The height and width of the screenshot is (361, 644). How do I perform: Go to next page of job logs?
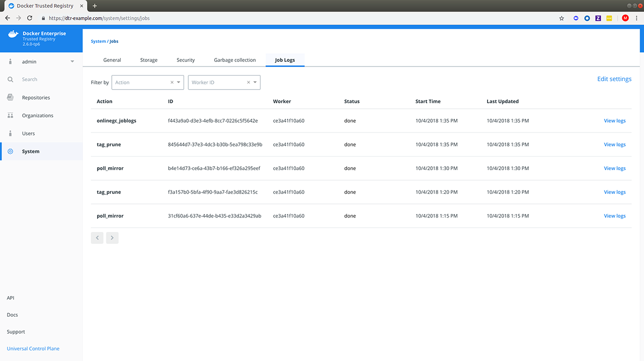(x=112, y=238)
